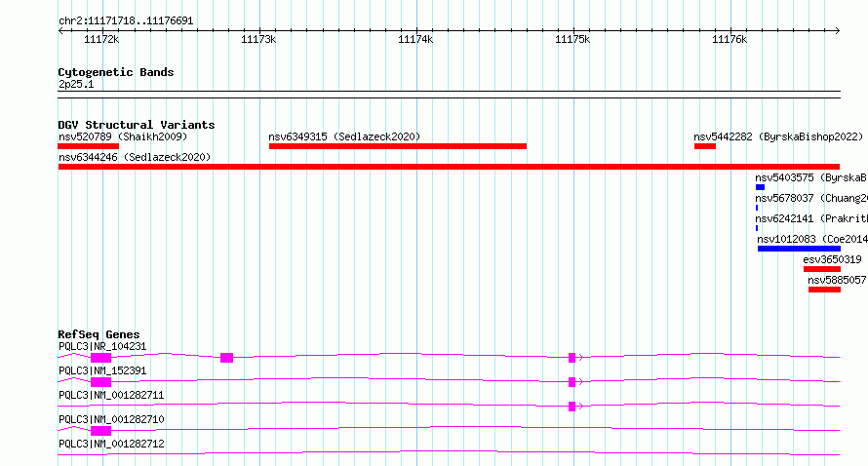Viewport: 868px width, 466px height.
Task: Open the nsv5678037 (Chuang) variant label
Action: pos(811,198)
